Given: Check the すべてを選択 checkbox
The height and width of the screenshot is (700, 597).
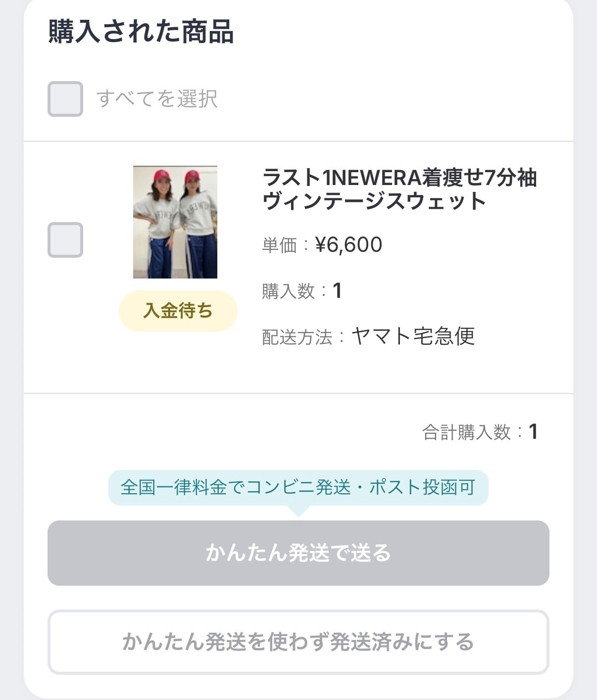Looking at the screenshot, I should click(65, 99).
